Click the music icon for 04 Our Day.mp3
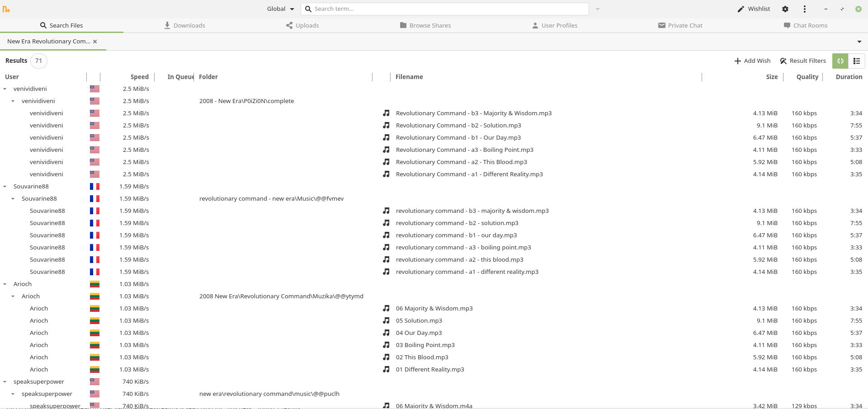 (386, 333)
